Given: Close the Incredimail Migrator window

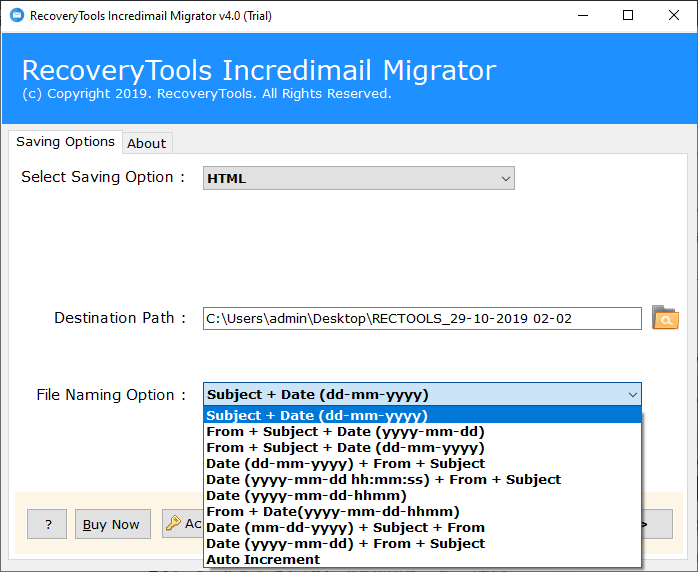Looking at the screenshot, I should (674, 16).
